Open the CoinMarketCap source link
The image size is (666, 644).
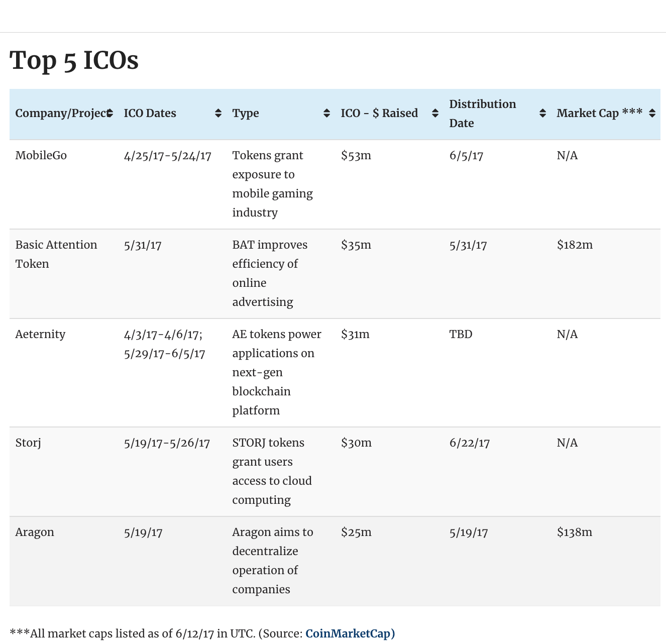pos(350,633)
